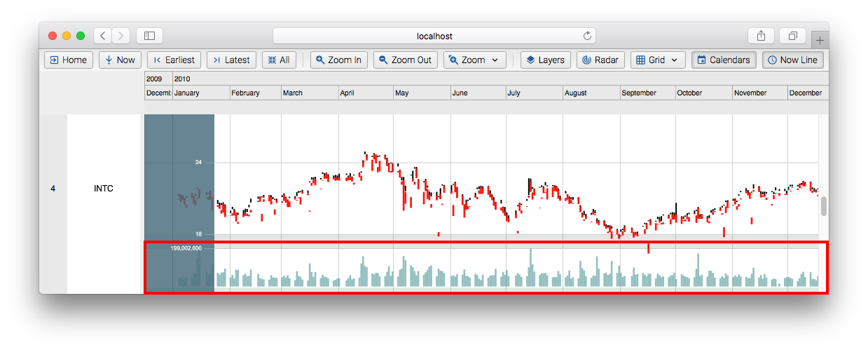Screen dimensions: 868x350
Task: Click the November month header
Action: point(759,93)
